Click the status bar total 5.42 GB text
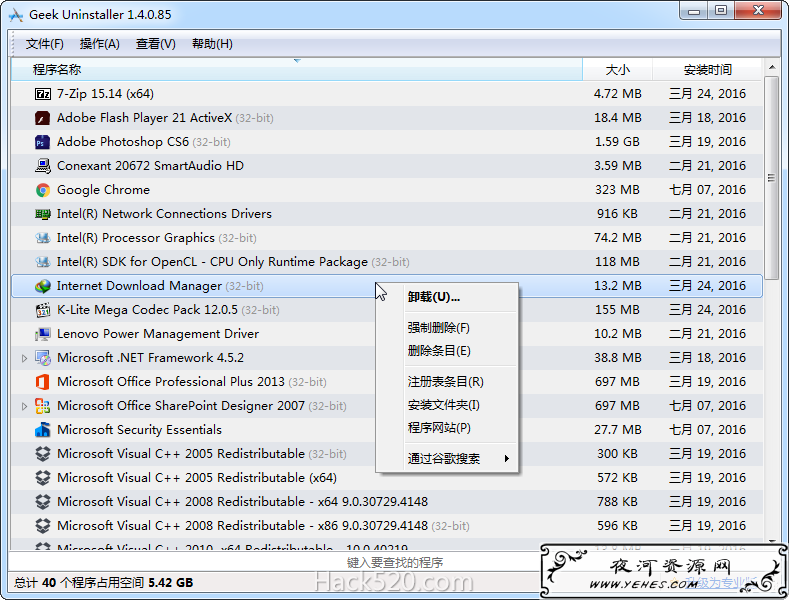 point(171,583)
